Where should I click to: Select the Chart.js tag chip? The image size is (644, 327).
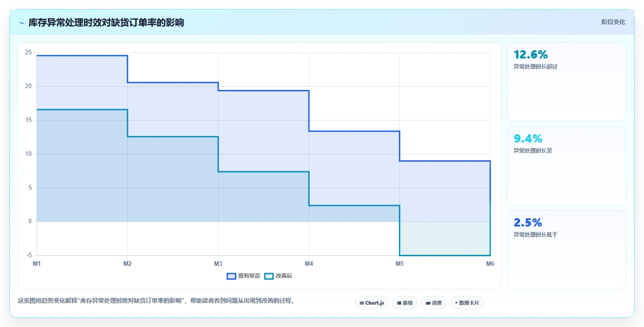371,303
